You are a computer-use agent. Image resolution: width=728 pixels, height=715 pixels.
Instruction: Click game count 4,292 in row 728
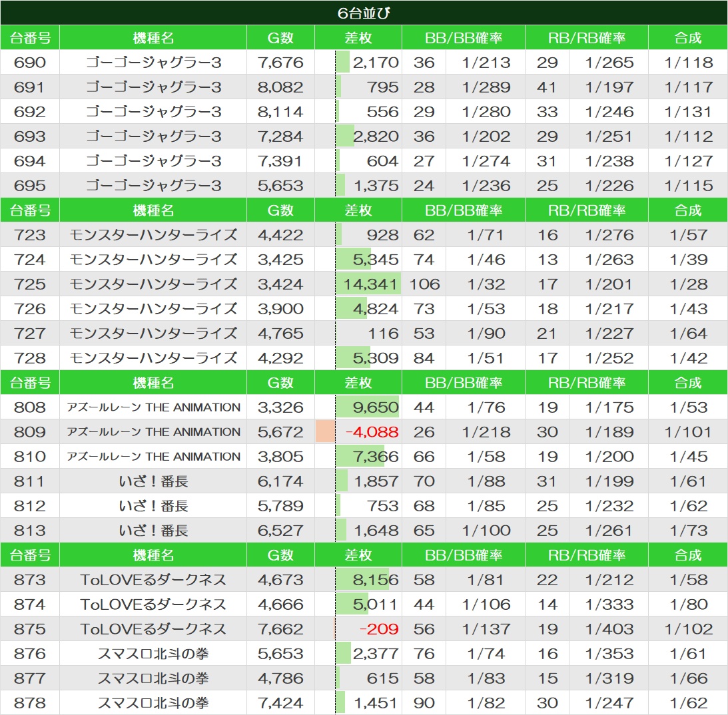tap(280, 357)
